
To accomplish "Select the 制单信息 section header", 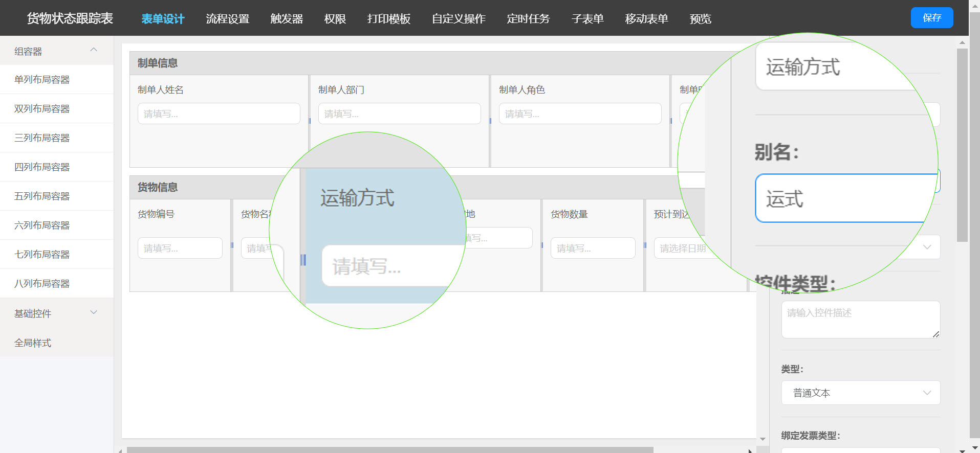I will coord(158,63).
